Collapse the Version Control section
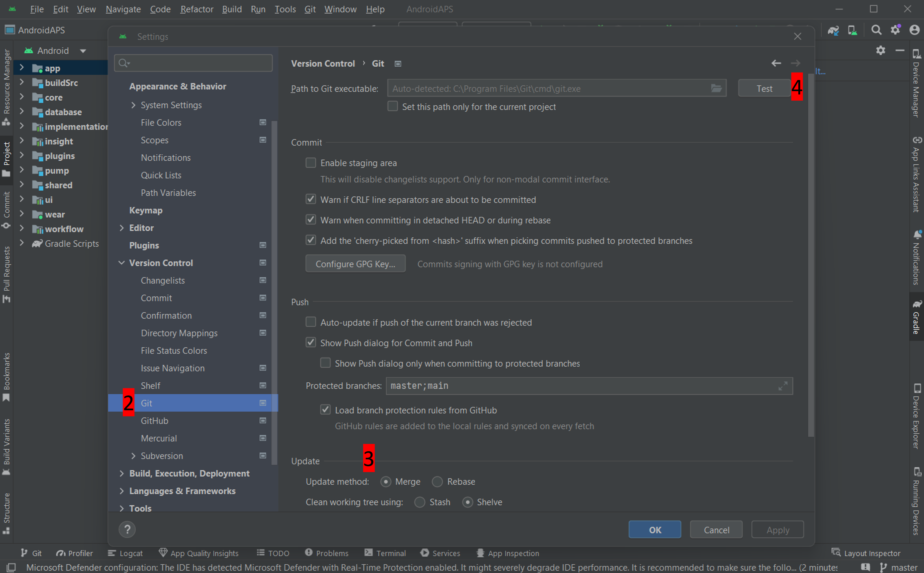This screenshot has width=924, height=573. coord(121,263)
